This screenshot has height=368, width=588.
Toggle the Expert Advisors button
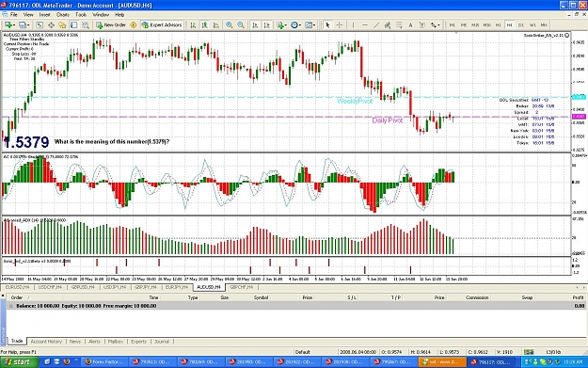(x=162, y=25)
